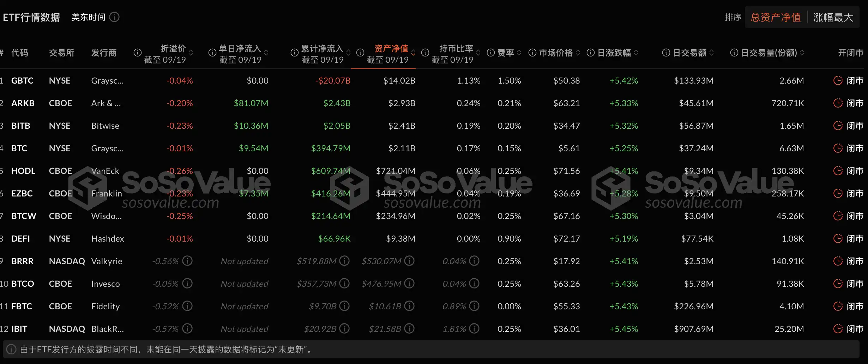Toggle sort arrows on 日涨跌幅 column
868x364 pixels.
tap(636, 53)
